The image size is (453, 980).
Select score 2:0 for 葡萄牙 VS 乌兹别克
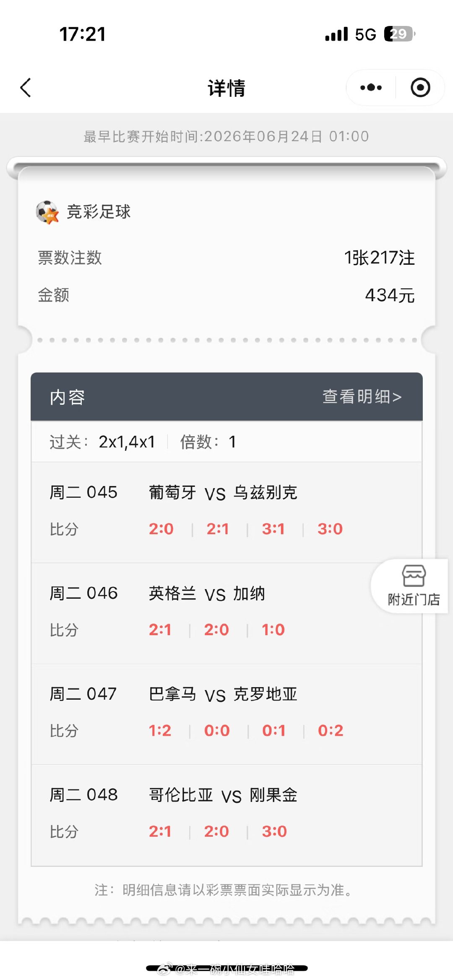tap(161, 529)
